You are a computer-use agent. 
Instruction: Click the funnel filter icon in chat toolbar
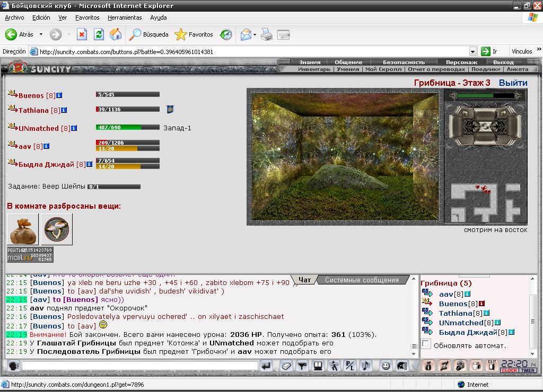[x=302, y=366]
